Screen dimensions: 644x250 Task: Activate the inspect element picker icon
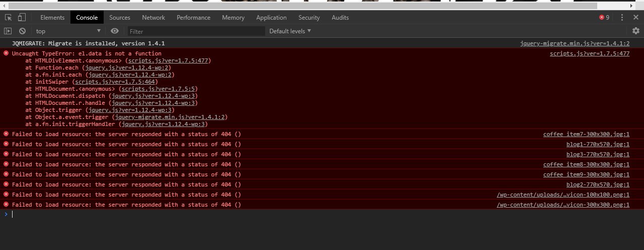pyautogui.click(x=8, y=18)
